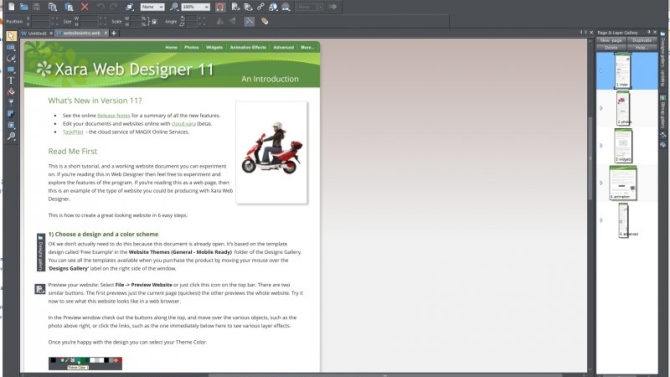Viewport: 670px width, 377px height.
Task: Click Advanced in the page navigation bar
Action: (284, 47)
